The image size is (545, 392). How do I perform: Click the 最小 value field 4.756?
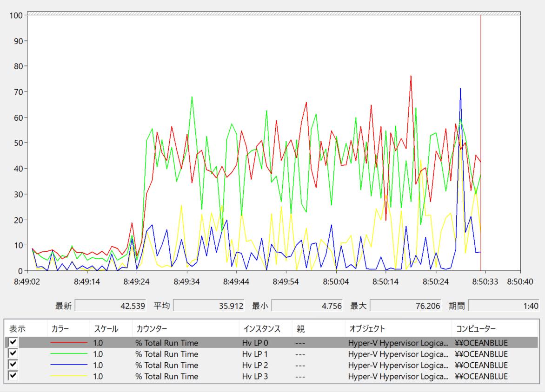pyautogui.click(x=307, y=306)
